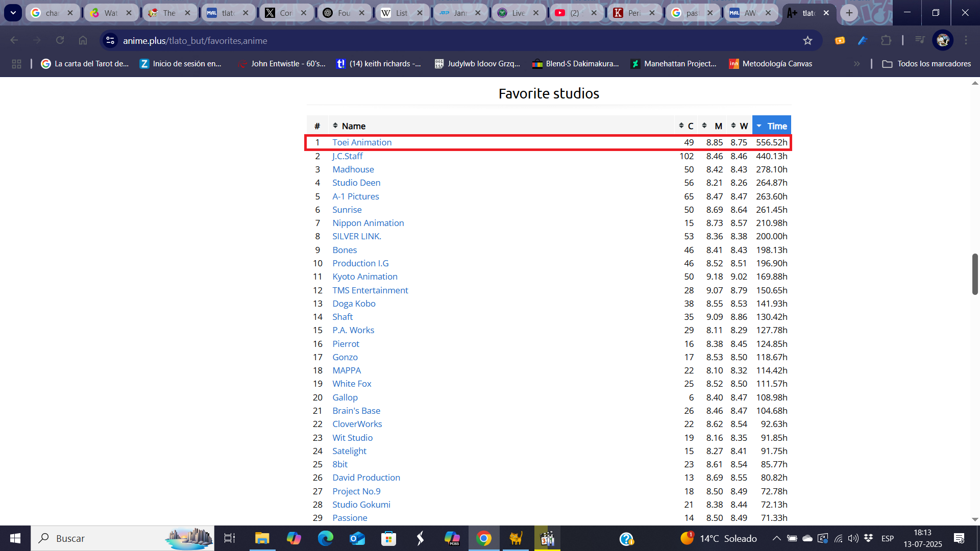Expand the tab search dropdown
This screenshot has width=980, height=551.
click(x=13, y=13)
